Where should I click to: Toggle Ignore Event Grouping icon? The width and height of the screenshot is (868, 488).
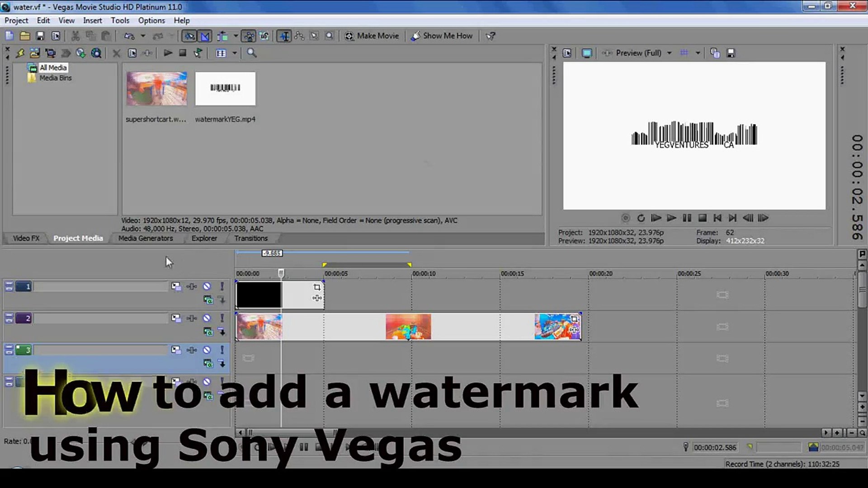pos(264,36)
